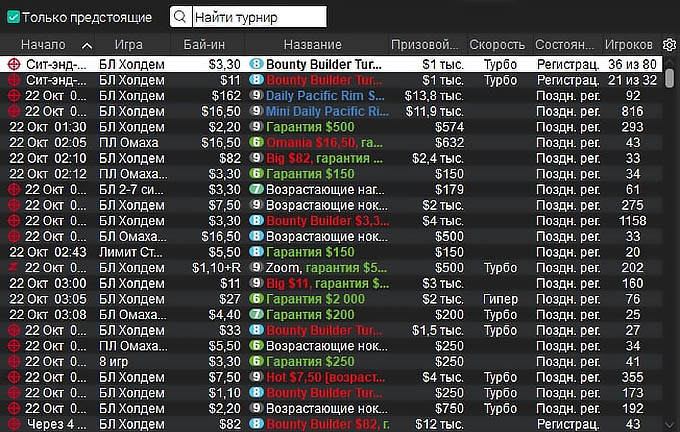Click the 6-max badge beside Omania $16,50
This screenshot has width=680, height=432.
pyautogui.click(x=256, y=142)
